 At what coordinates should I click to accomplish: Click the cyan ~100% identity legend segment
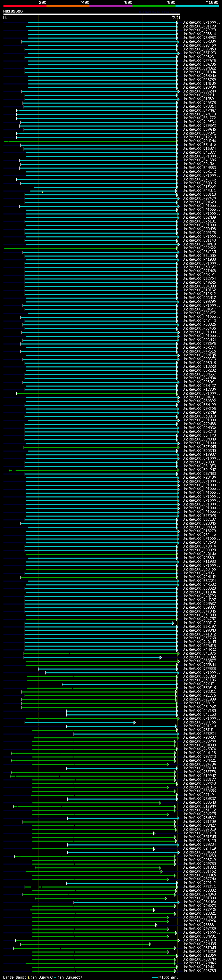click(x=197, y=6)
